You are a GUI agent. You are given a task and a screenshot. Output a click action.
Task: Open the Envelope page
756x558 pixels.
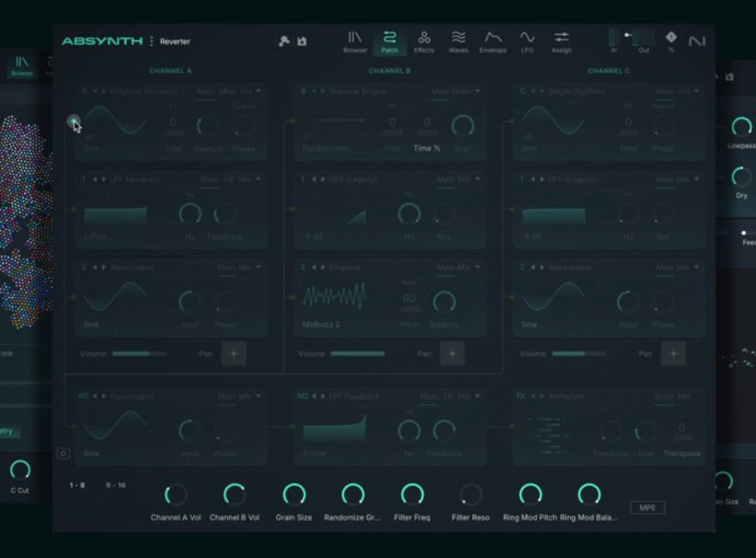[492, 41]
